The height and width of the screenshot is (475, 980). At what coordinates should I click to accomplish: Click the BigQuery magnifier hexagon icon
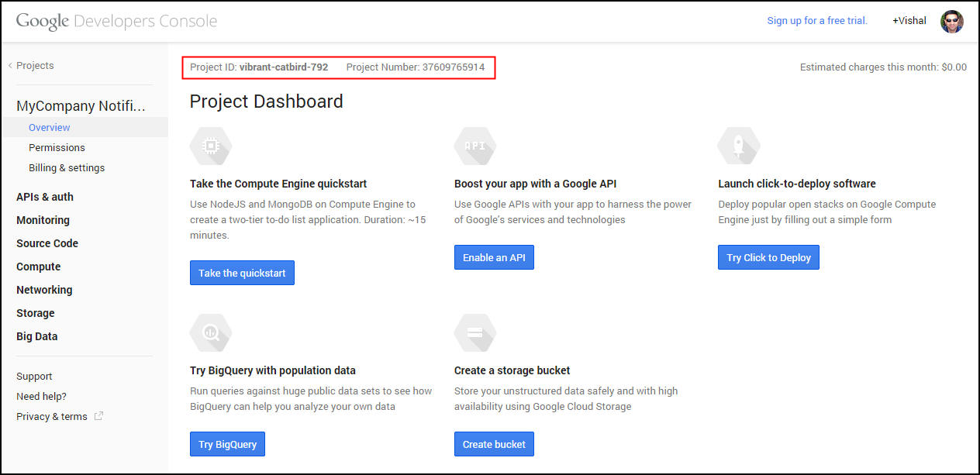[210, 332]
